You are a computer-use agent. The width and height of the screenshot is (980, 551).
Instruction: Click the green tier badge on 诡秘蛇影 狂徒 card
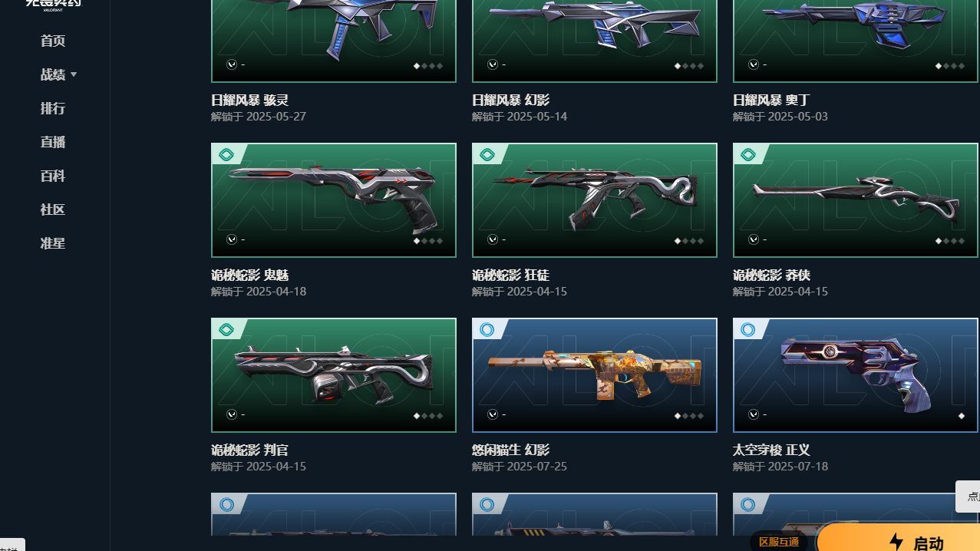[x=487, y=155]
